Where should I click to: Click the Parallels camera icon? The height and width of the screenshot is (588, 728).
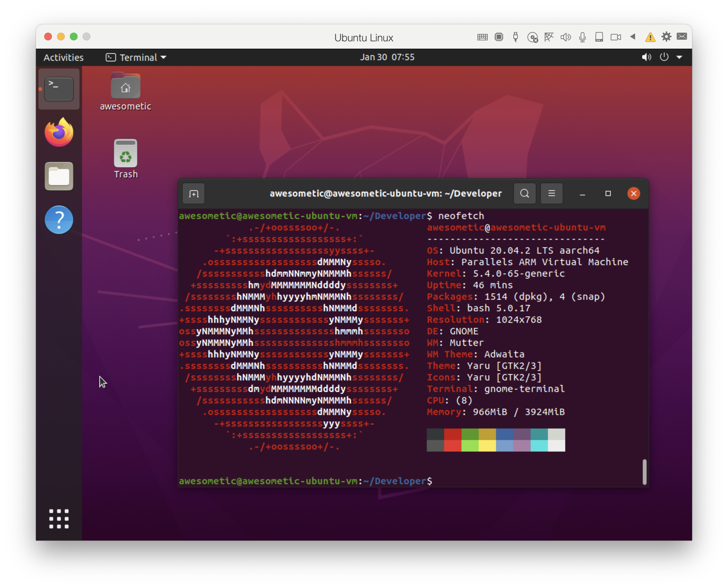click(x=616, y=37)
